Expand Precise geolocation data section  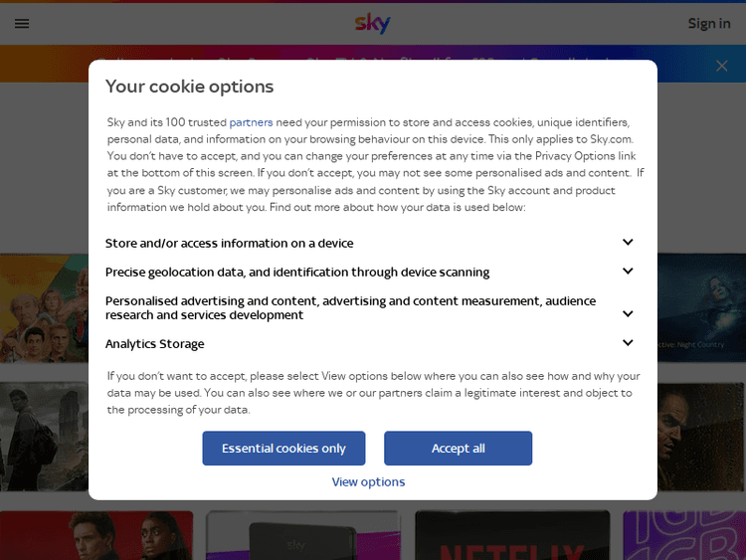tap(628, 272)
